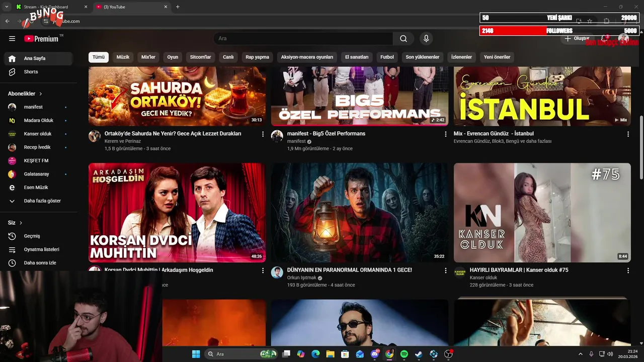The height and width of the screenshot is (362, 644).
Task: Select the İzlenenler filter chip
Action: click(x=461, y=57)
